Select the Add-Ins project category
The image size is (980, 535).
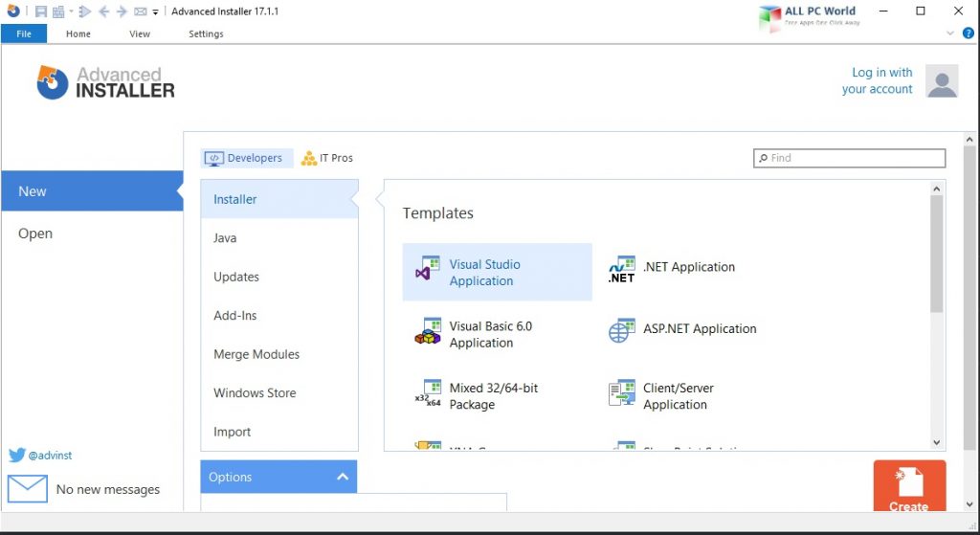point(279,315)
